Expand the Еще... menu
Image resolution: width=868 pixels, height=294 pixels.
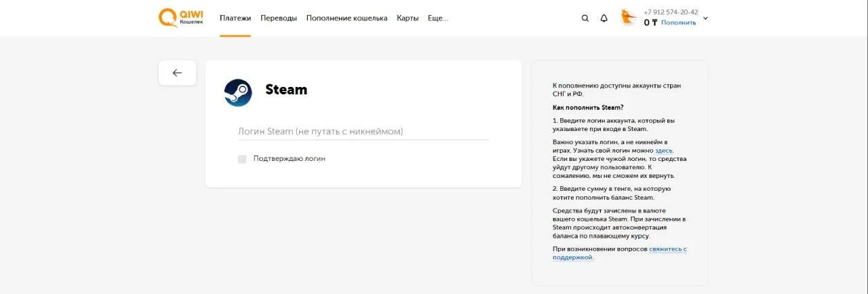point(438,18)
